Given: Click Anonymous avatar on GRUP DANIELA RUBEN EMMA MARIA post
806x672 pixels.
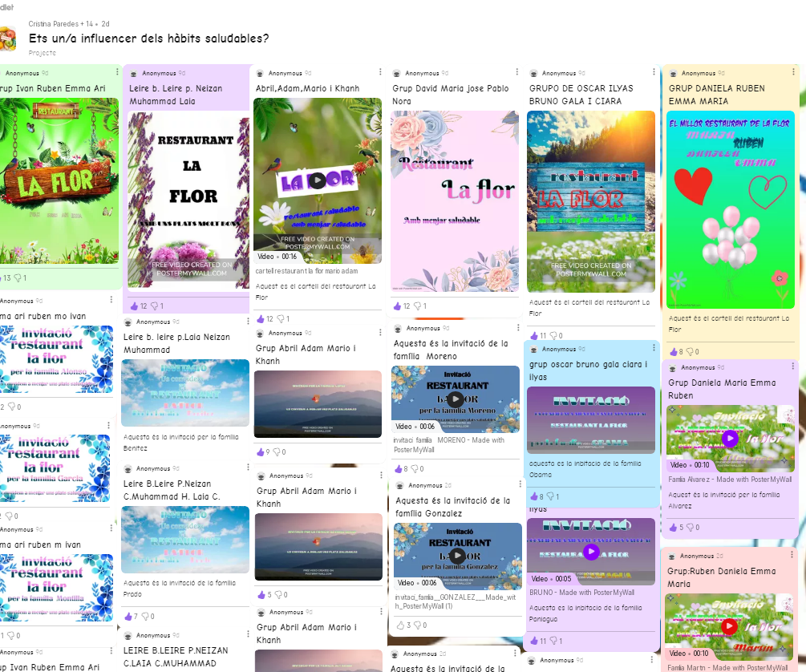Looking at the screenshot, I should tap(674, 74).
